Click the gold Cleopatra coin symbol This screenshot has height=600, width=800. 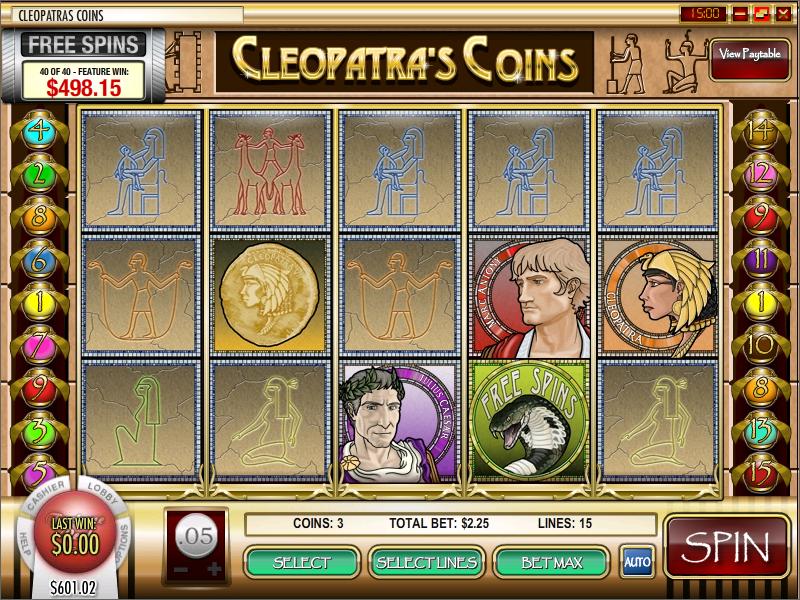(x=270, y=295)
